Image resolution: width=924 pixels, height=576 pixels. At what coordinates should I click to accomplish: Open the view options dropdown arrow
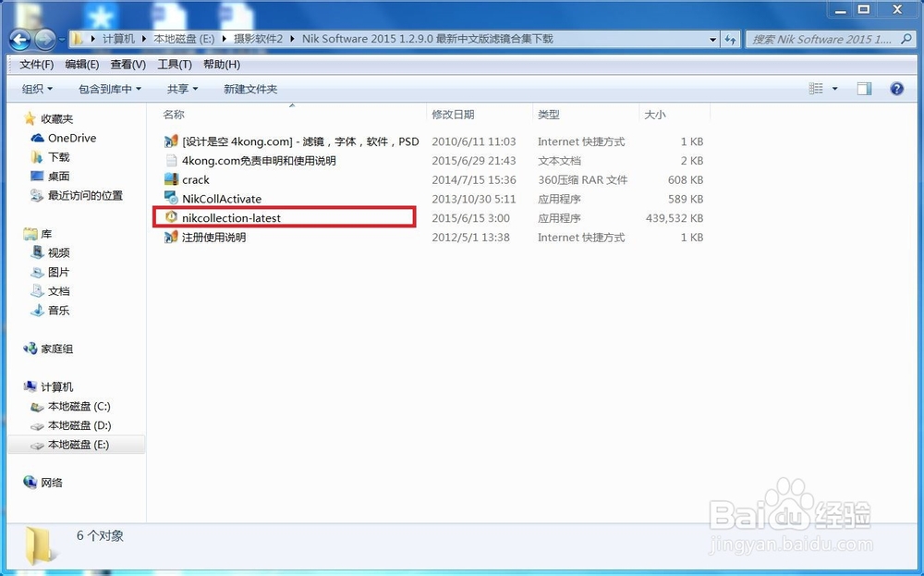(834, 89)
